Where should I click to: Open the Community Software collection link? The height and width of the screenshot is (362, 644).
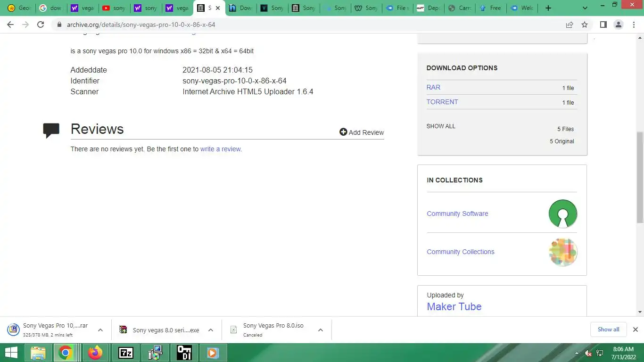click(457, 214)
